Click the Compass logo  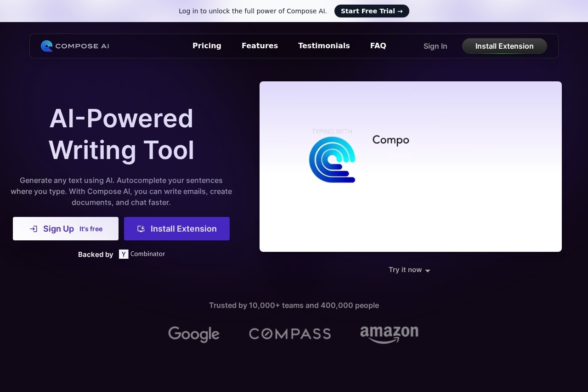tap(289, 334)
